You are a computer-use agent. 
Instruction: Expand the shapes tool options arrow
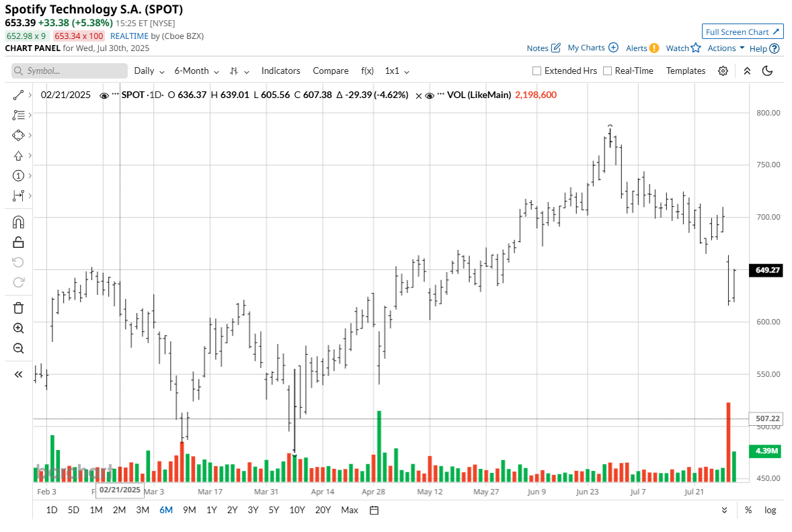click(30, 135)
